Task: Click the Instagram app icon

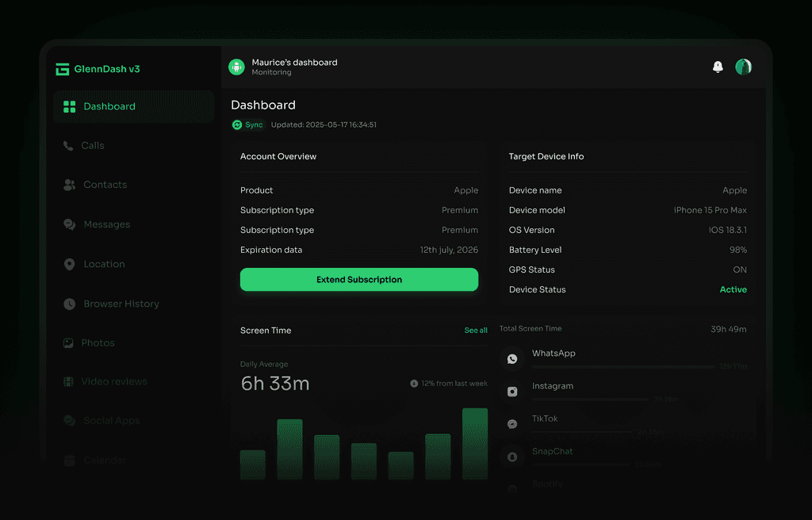Action: tap(512, 392)
